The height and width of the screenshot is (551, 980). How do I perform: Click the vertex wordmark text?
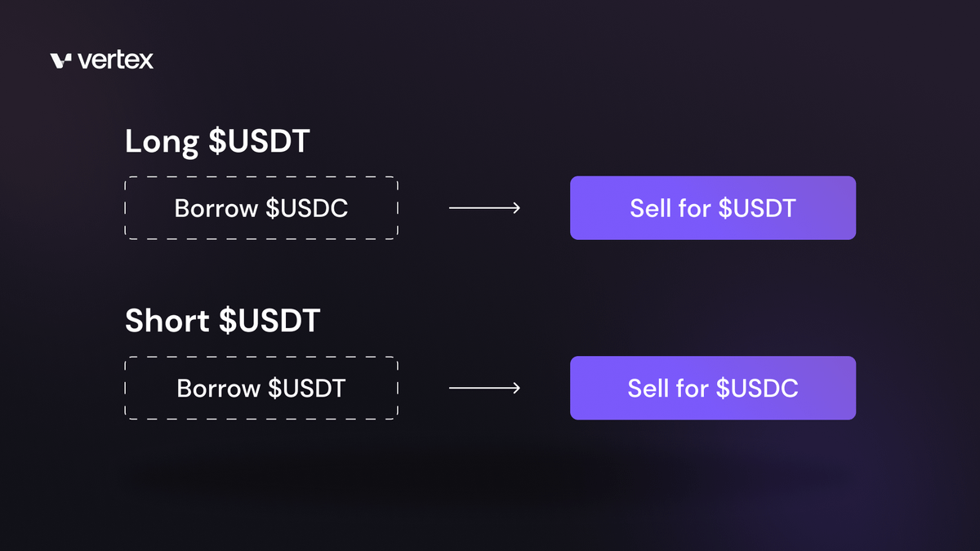point(116,60)
